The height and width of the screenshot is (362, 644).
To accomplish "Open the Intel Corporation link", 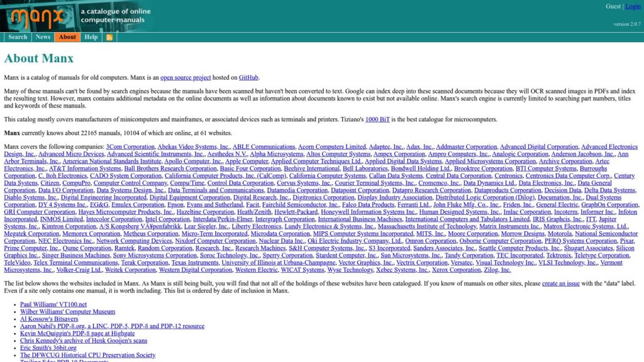I will coord(167,219).
